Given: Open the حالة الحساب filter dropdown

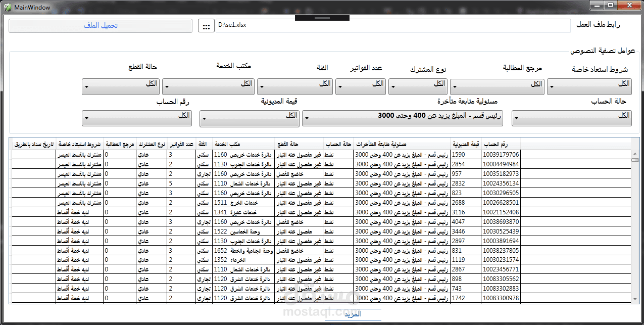Looking at the screenshot, I should 572,118.
